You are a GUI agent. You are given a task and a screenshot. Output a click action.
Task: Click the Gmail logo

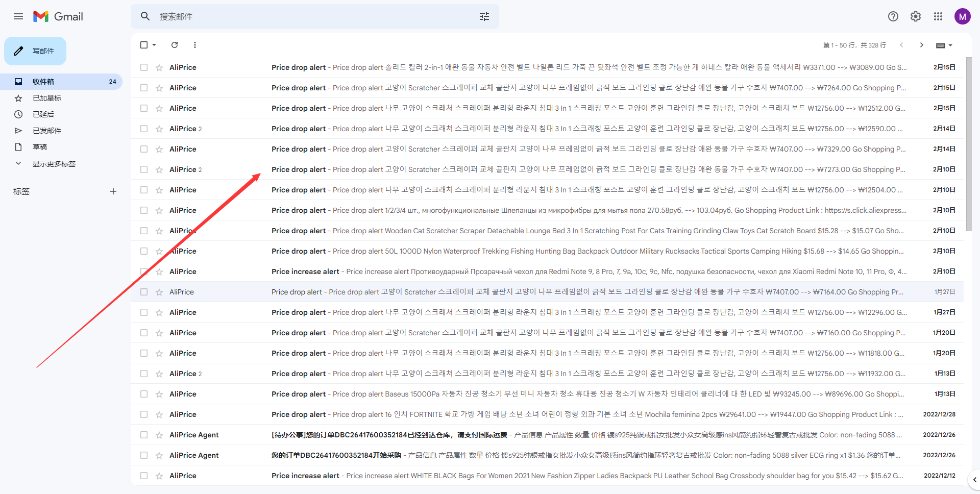coord(58,16)
